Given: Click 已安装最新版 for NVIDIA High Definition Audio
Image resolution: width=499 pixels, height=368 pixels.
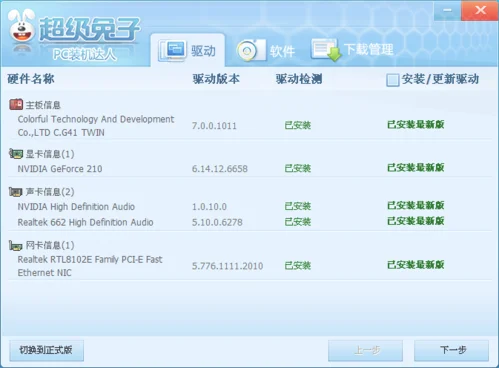Looking at the screenshot, I should pos(416,205).
